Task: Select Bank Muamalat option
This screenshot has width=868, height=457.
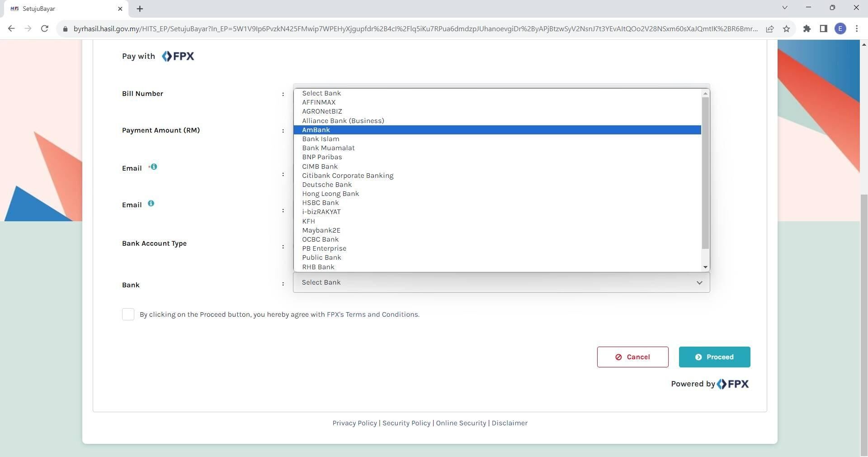Action: point(497,148)
